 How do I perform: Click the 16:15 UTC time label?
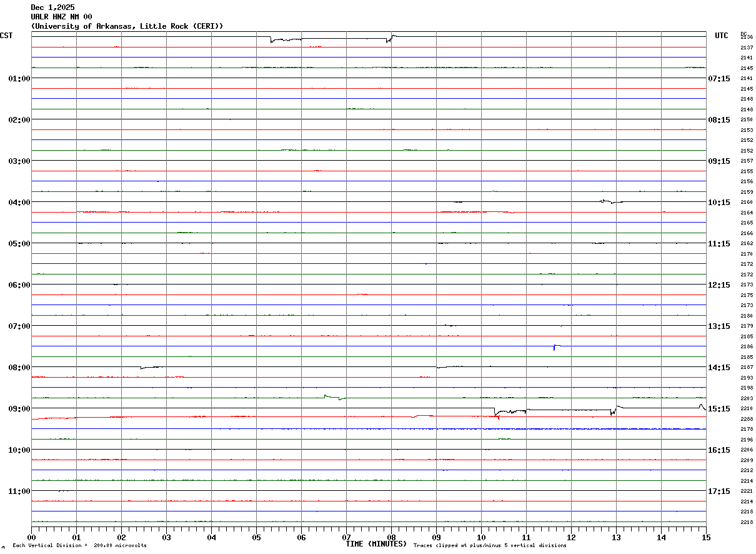point(719,450)
